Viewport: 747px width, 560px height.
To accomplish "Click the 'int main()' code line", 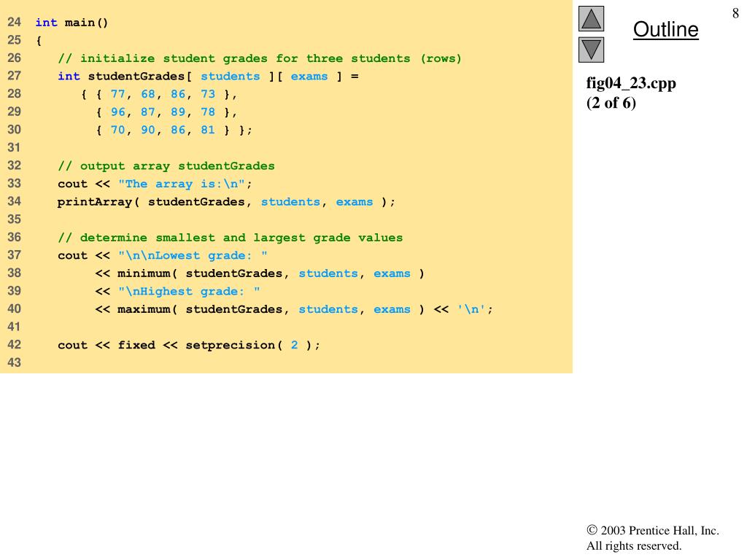I will (x=72, y=23).
